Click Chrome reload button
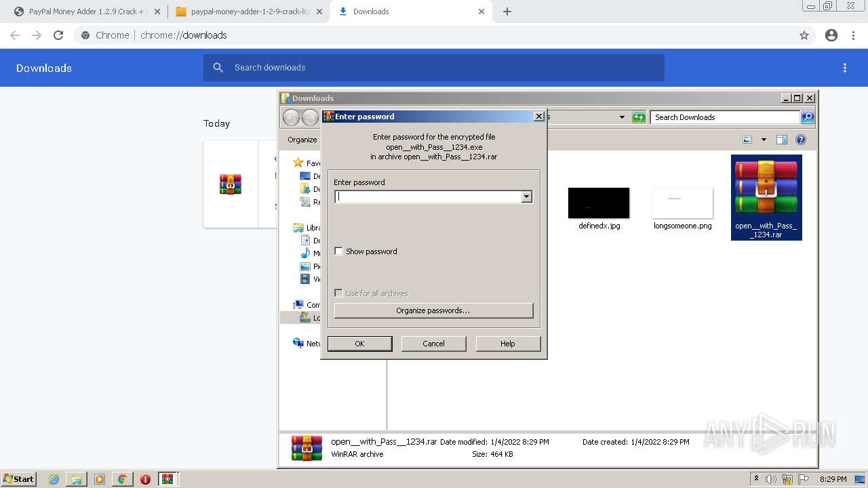Viewport: 868px width, 488px height. coord(58,35)
